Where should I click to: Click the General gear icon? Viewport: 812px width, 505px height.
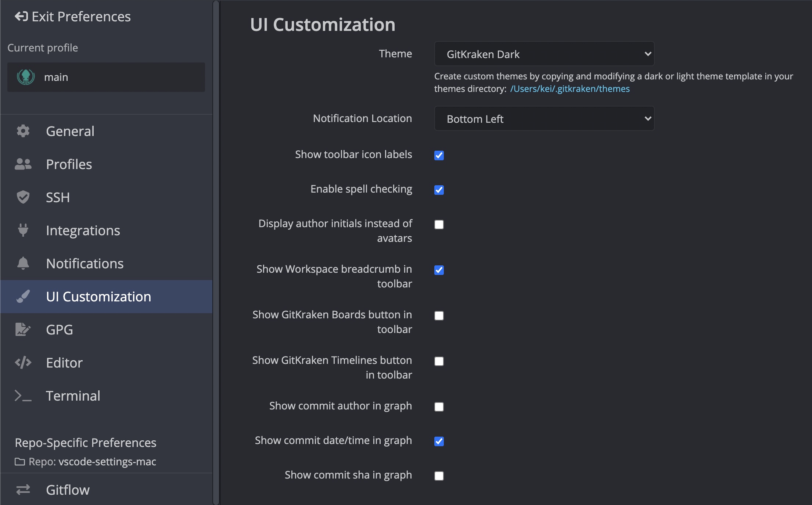[x=23, y=131]
